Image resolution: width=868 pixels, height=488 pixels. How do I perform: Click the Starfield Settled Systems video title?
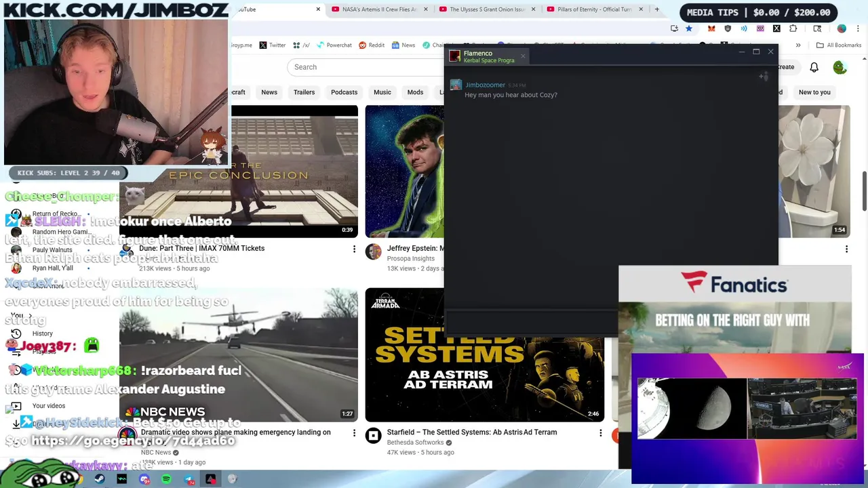[472, 432]
